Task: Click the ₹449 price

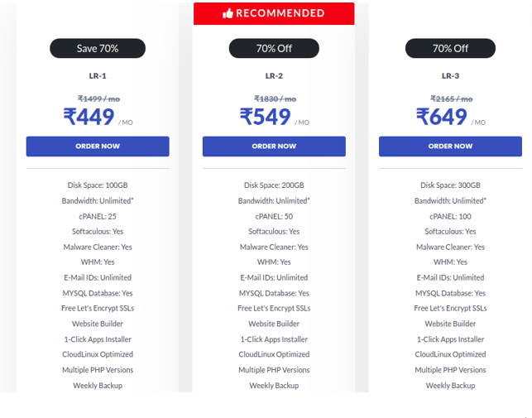Action: point(89,118)
